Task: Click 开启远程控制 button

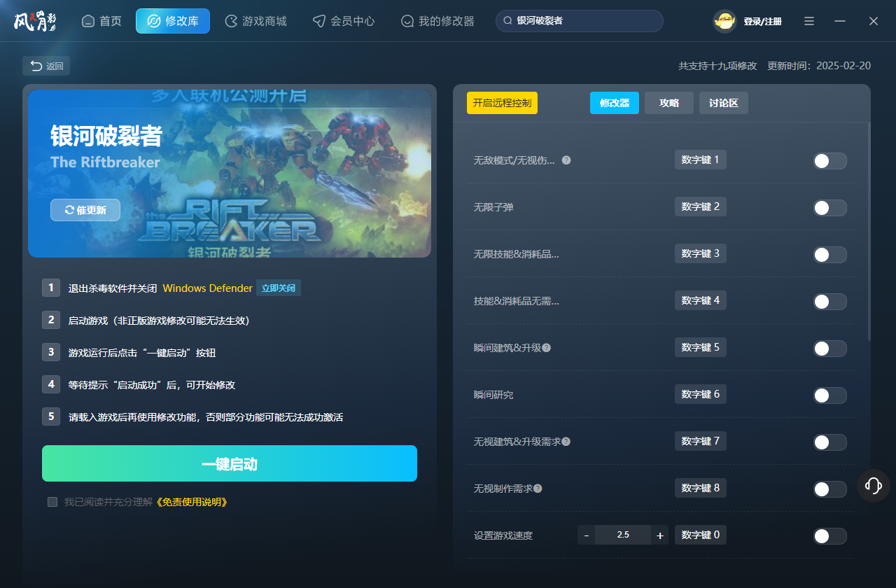Action: [502, 103]
